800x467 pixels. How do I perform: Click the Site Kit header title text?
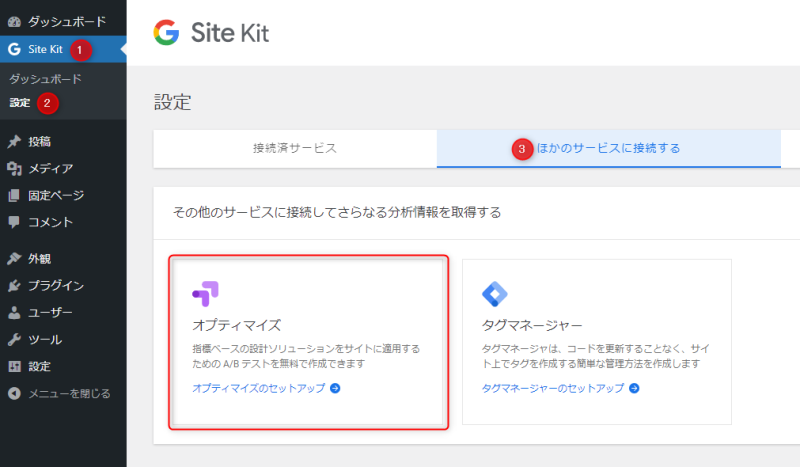click(230, 33)
